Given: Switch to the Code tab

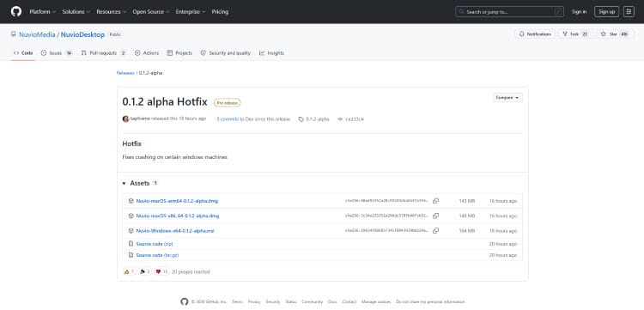Looking at the screenshot, I should click(x=23, y=53).
